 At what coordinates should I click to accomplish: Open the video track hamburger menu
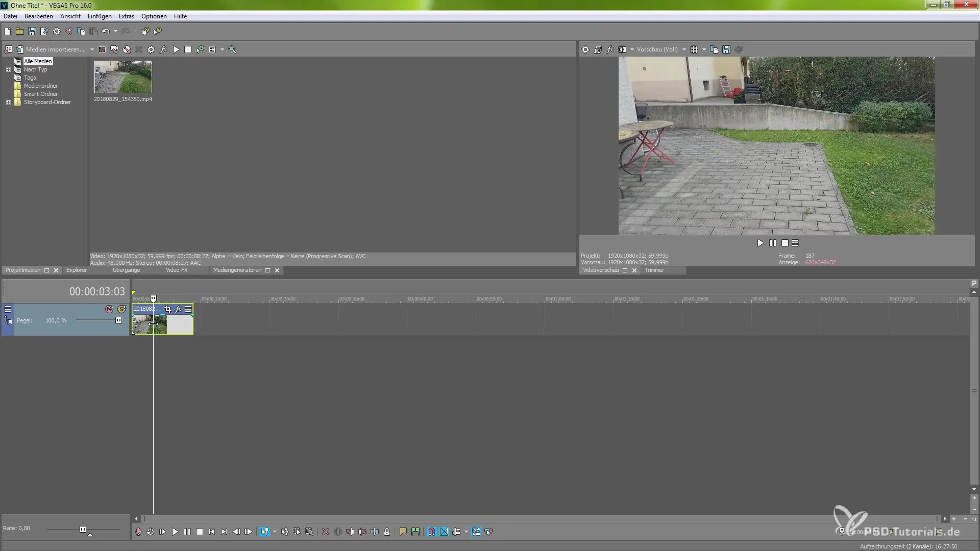click(x=8, y=309)
